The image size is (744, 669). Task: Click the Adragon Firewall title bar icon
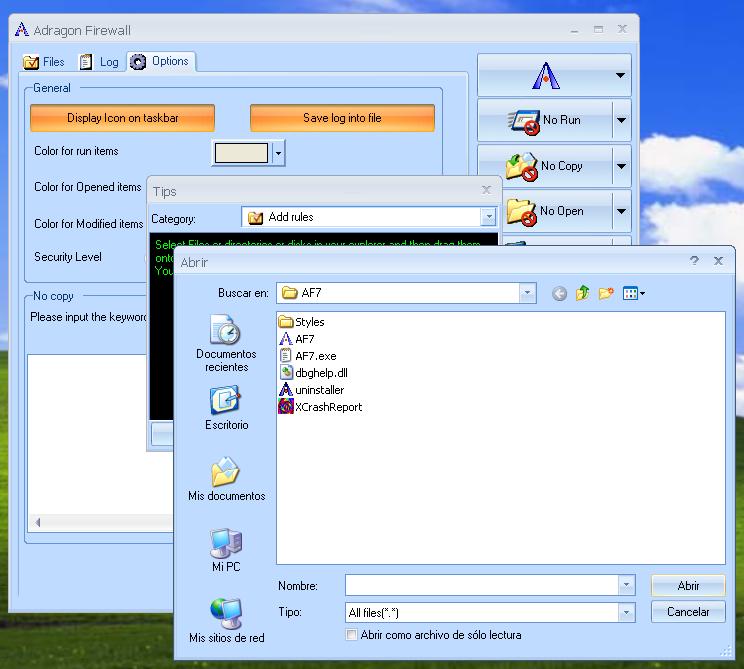pos(22,30)
